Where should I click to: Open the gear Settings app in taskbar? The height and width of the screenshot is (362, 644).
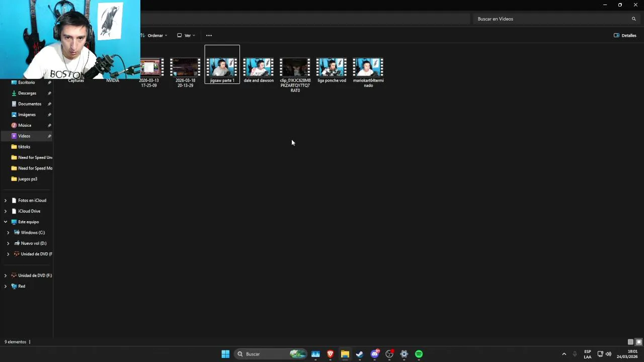404,354
